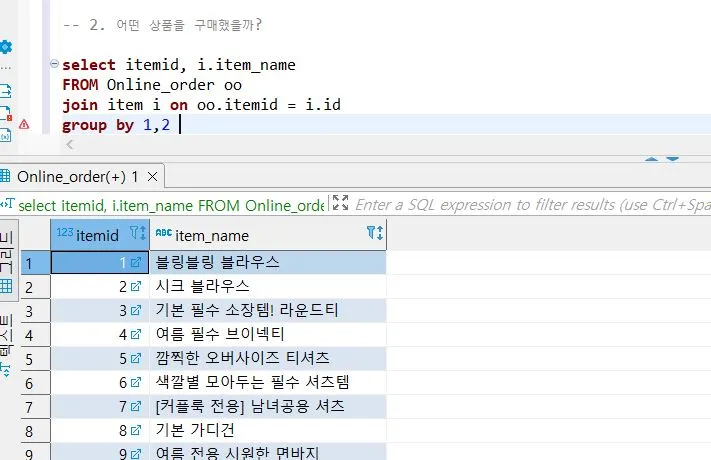Screen dimensions: 711x460
Task: Click the SQL filter expression input field
Action: [x=532, y=205]
